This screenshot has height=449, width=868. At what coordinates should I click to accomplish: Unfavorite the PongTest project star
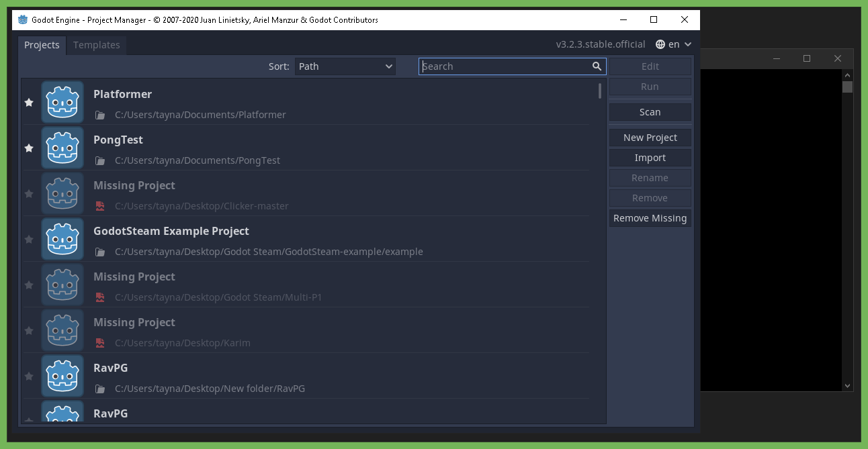[29, 148]
